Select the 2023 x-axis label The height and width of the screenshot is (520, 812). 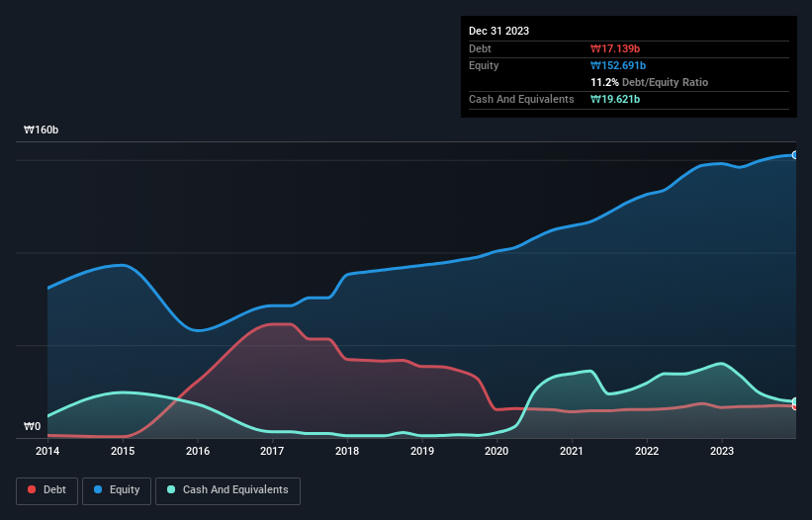coord(722,451)
